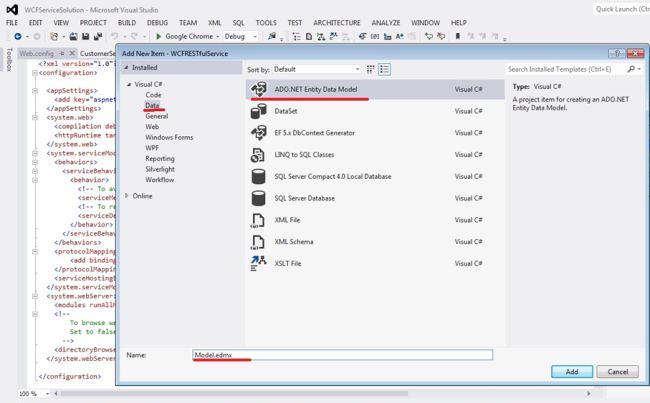The image size is (650, 403).
Task: Select the LINQ to SQL Classes icon
Action: 258,155
